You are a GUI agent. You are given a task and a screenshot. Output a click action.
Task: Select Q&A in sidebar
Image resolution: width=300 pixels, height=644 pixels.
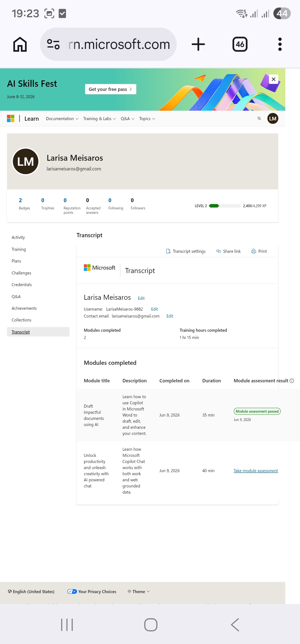(16, 297)
